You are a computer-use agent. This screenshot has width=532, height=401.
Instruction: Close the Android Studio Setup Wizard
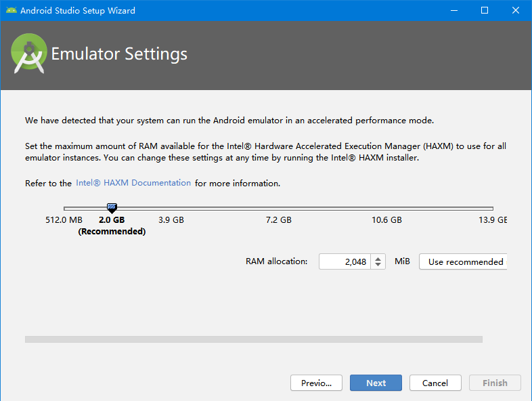515,10
